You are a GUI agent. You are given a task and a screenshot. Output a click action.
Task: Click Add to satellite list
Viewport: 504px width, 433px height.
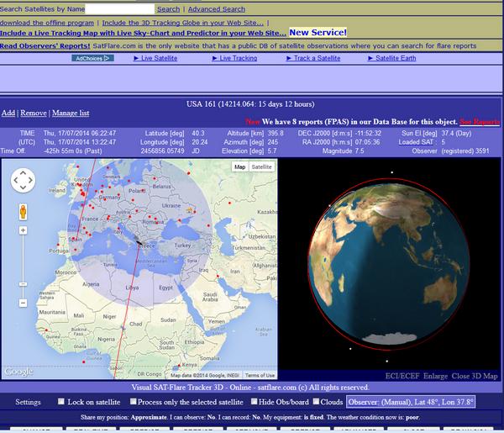coord(8,113)
